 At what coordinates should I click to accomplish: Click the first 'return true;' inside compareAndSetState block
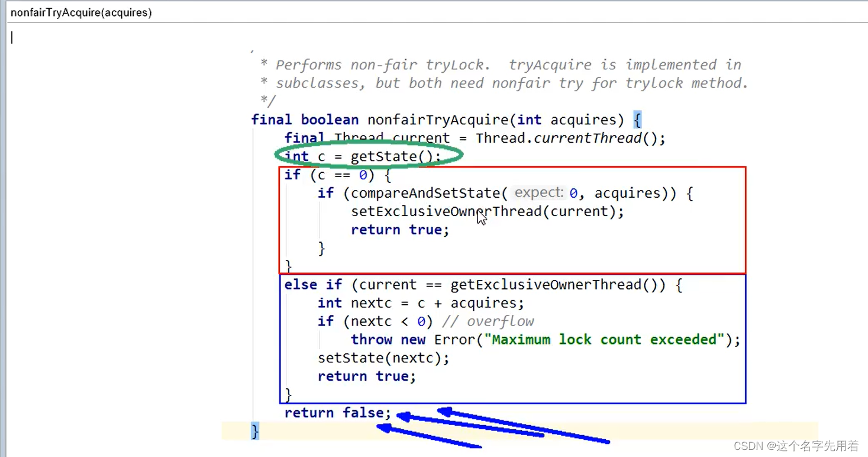401,230
